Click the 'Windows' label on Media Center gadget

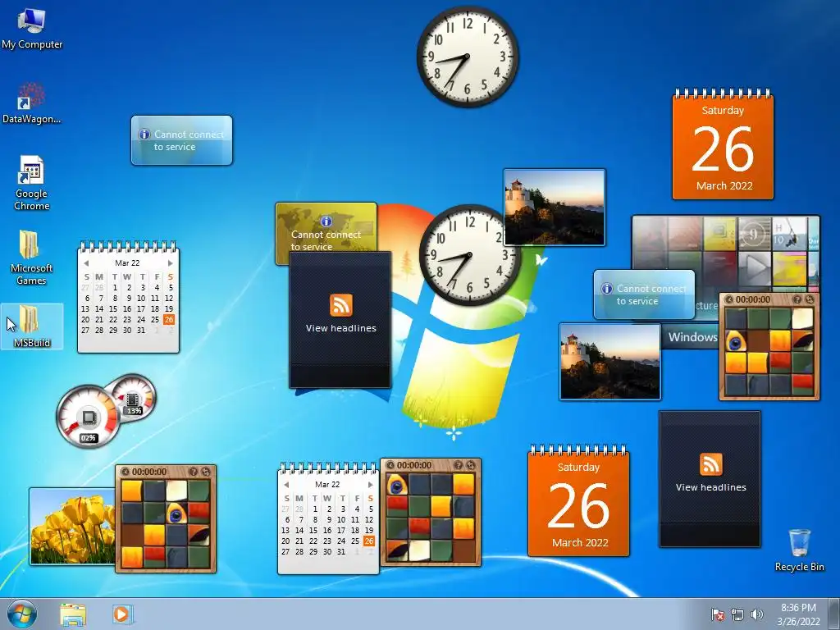(692, 337)
